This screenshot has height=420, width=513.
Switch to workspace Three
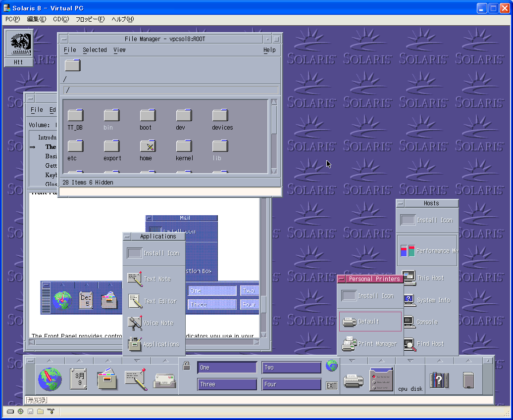coord(227,384)
